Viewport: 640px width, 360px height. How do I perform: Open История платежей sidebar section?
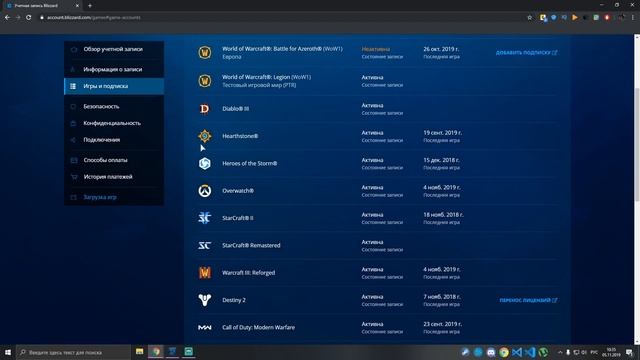[114, 177]
